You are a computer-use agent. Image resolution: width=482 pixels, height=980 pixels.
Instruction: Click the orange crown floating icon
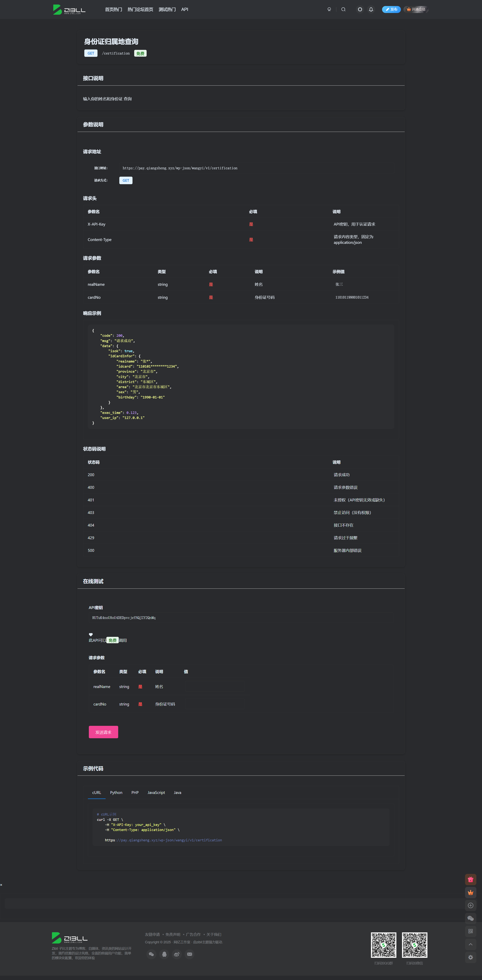471,892
